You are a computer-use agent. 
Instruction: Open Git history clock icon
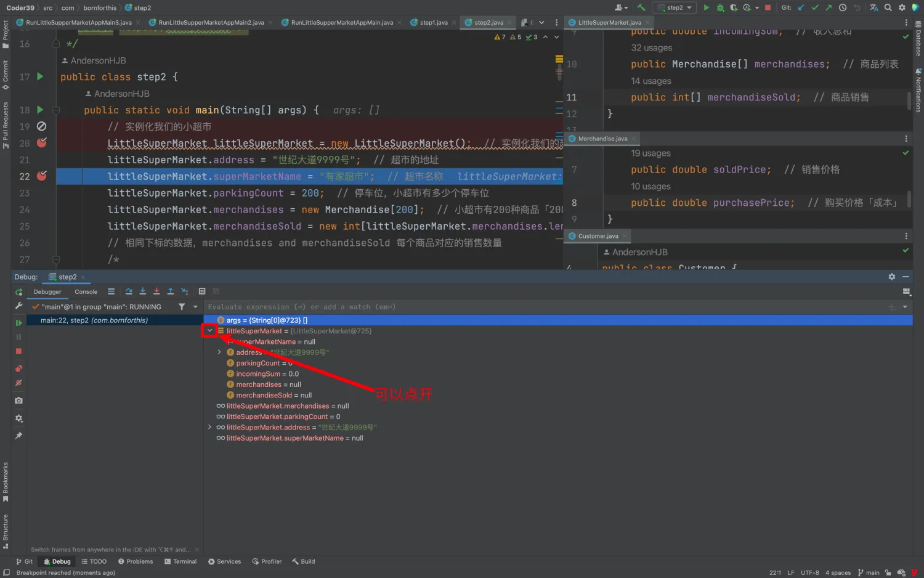(x=843, y=7)
